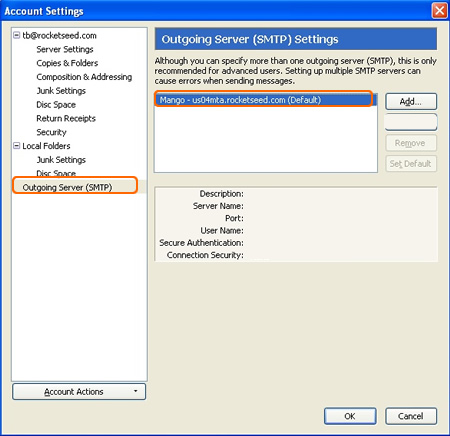Click the Connection Security: label

coord(205,255)
